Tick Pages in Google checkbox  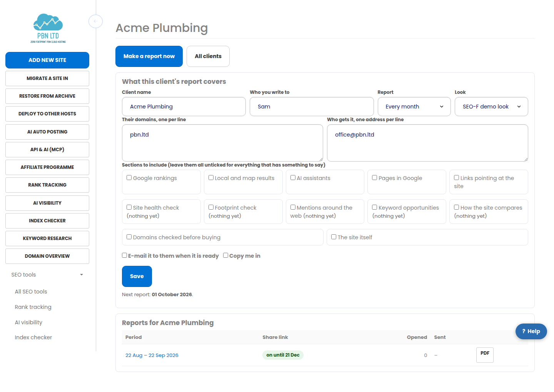tap(374, 178)
